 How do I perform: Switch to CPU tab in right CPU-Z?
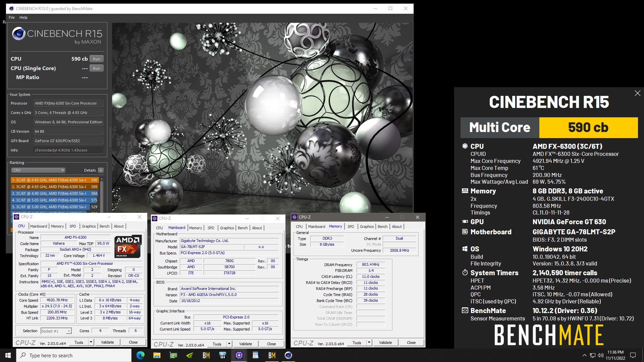pyautogui.click(x=299, y=227)
